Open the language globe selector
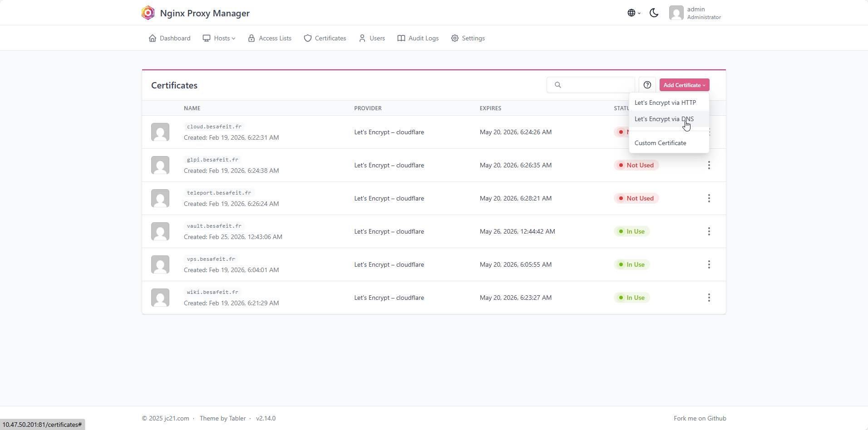Screen dimensions: 868x430 (634, 13)
